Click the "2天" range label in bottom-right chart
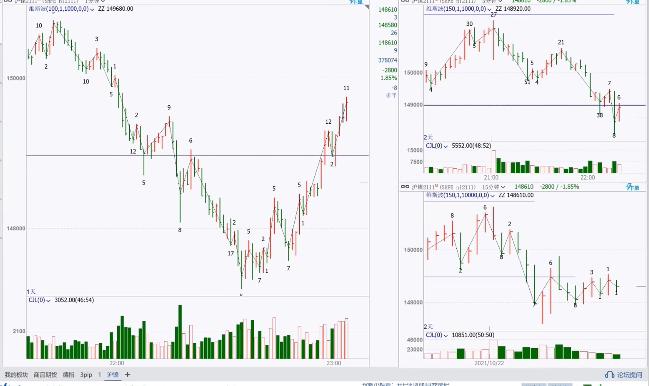This screenshot has width=649, height=386. [x=428, y=327]
